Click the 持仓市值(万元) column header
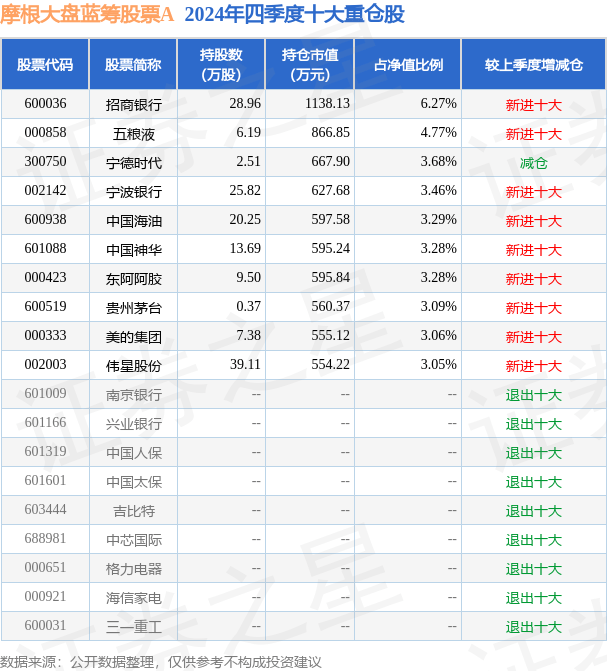The width and height of the screenshot is (607, 671). [x=310, y=65]
